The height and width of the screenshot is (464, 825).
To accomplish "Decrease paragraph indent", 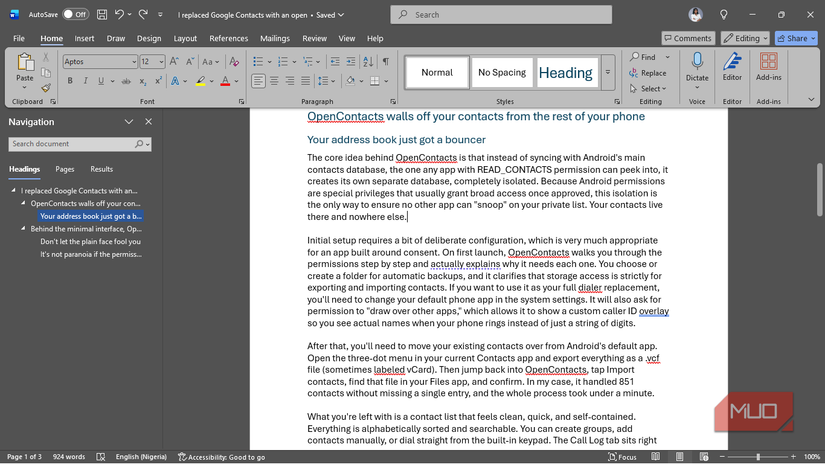I will pyautogui.click(x=335, y=62).
